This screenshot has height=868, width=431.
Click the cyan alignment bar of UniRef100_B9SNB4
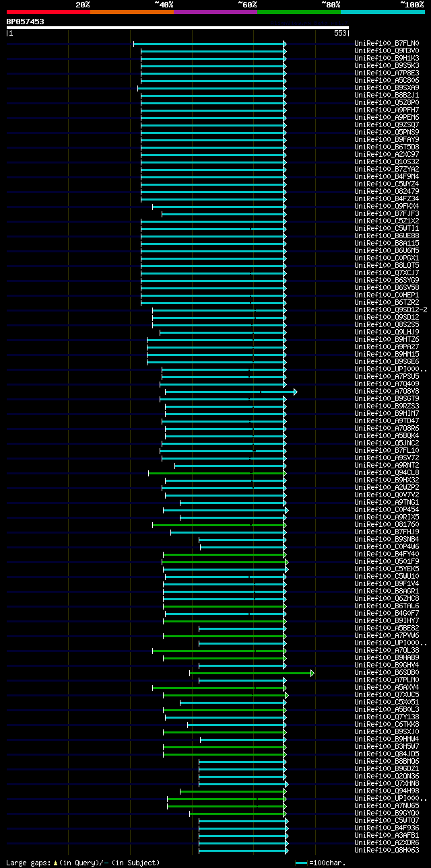pos(242,540)
